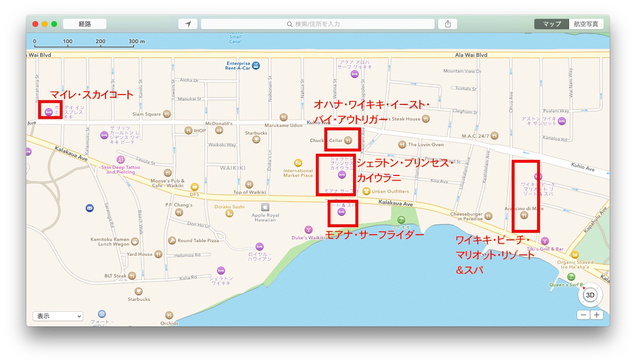Screen dimensions: 636x364
Task: Click the Tiki's Grill & Bar pin
Action: (x=545, y=241)
